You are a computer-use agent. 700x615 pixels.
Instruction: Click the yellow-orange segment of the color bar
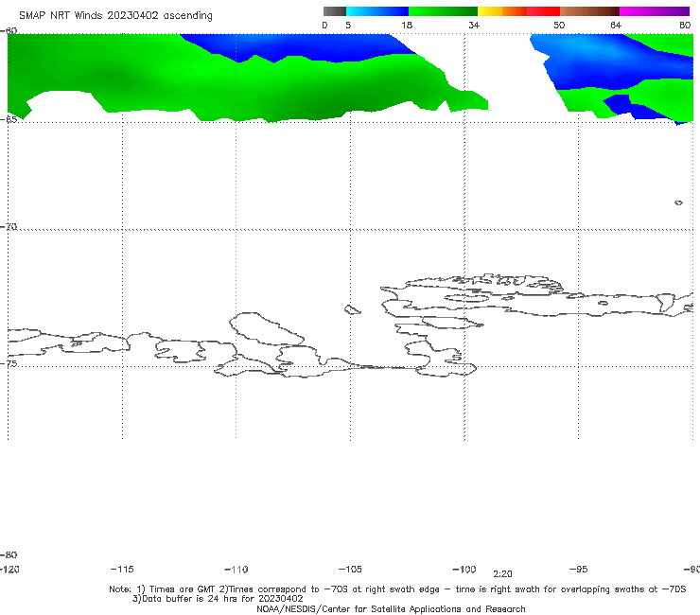click(x=502, y=11)
